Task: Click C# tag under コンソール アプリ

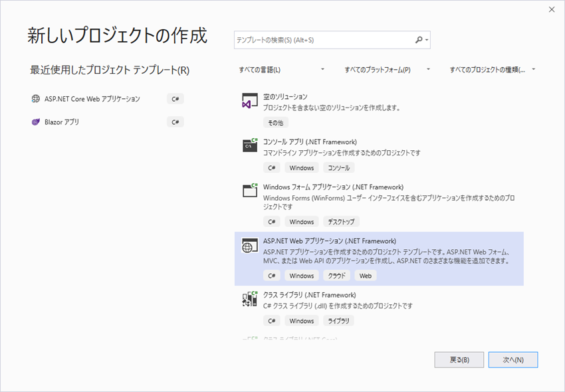Action: pos(272,167)
